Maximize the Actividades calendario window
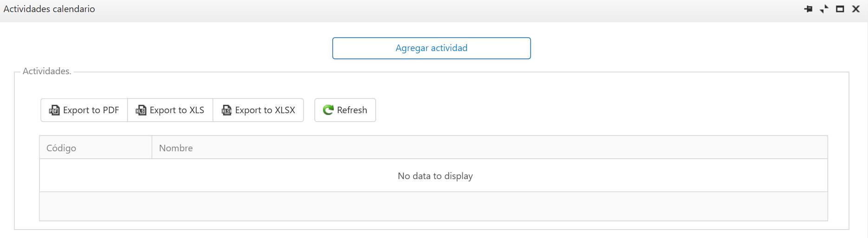868x238 pixels. point(840,9)
